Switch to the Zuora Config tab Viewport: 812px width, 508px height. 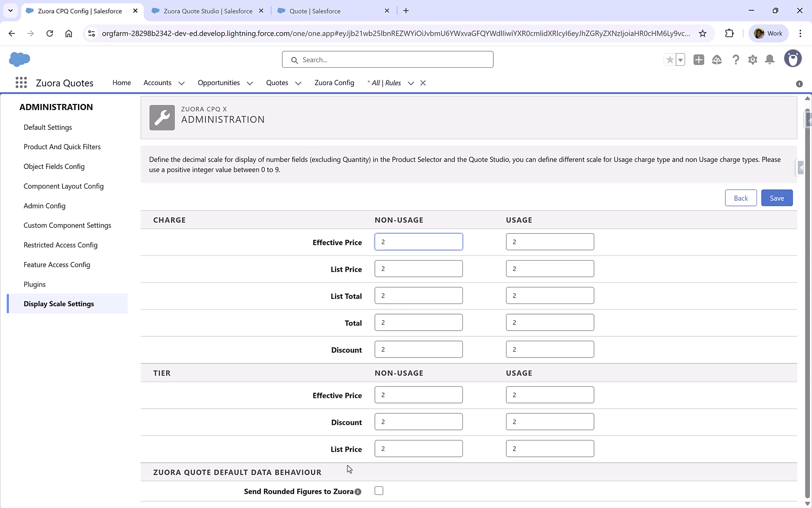click(334, 83)
